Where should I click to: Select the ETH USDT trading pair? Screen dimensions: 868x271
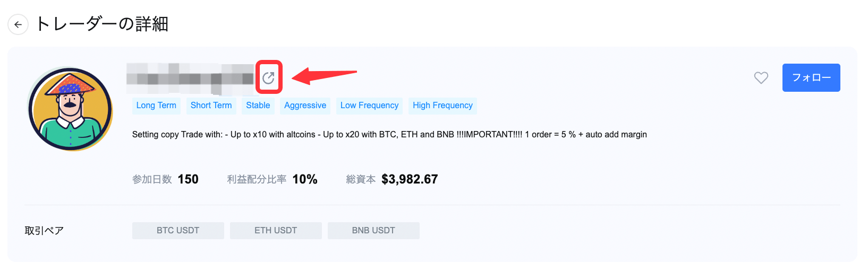pyautogui.click(x=276, y=231)
